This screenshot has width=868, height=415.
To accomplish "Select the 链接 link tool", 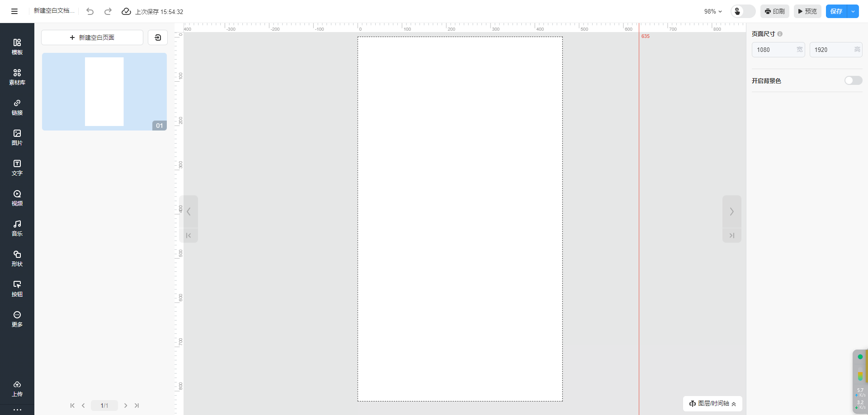I will pos(17,107).
